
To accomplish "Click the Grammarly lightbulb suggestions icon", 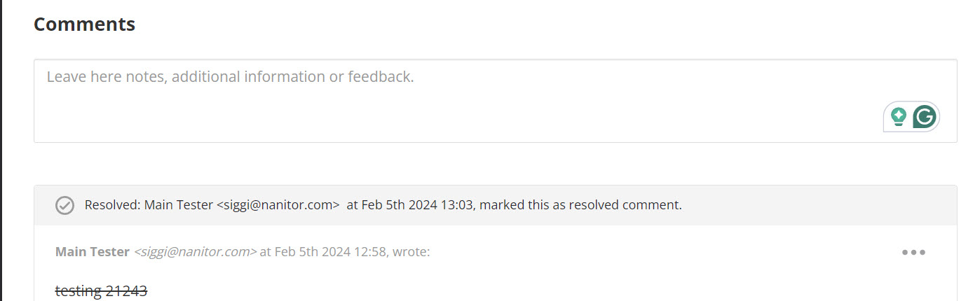I will pos(898,117).
